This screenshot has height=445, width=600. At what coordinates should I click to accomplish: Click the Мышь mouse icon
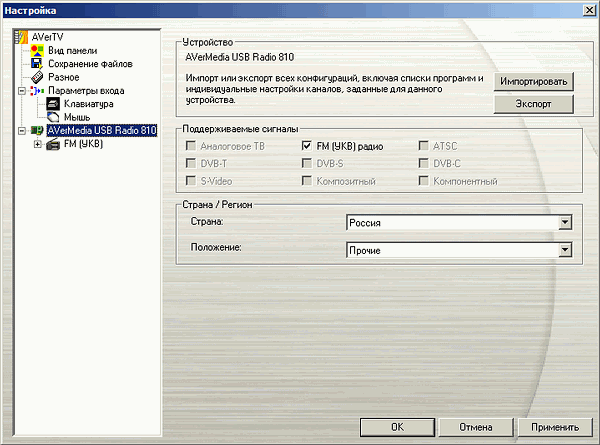[53, 117]
